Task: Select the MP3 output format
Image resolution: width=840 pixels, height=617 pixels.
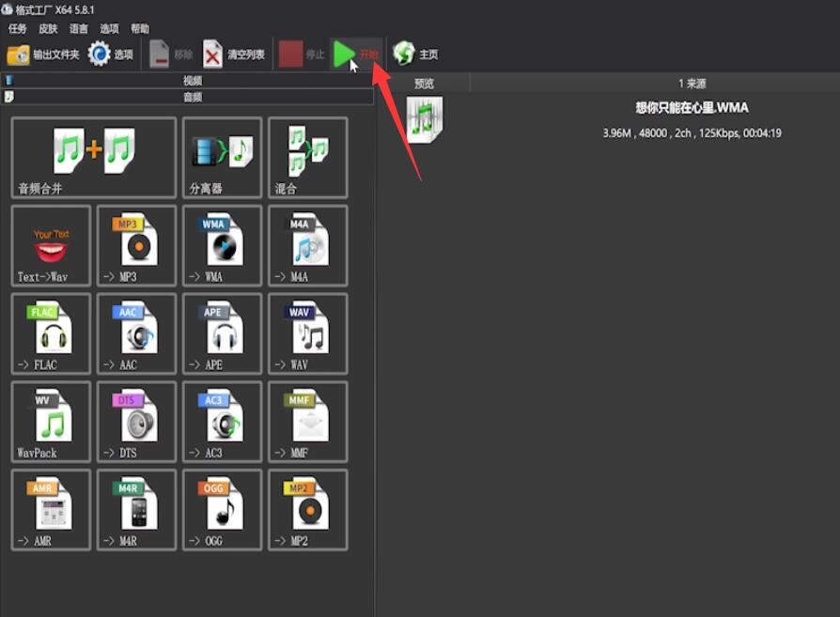Action: point(136,246)
